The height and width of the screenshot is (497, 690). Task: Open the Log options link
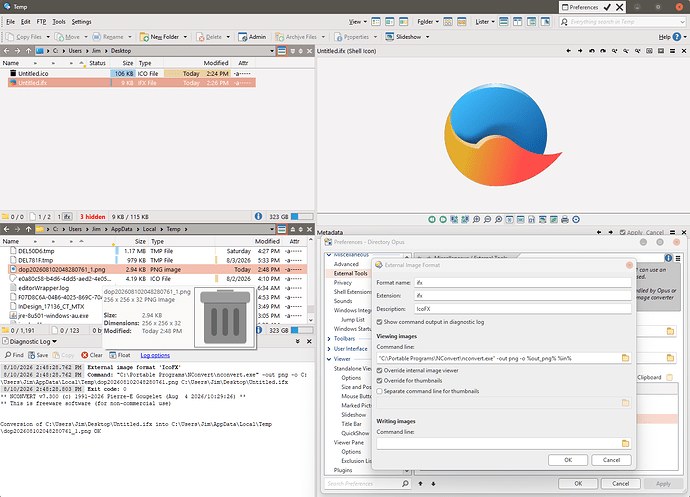coord(155,355)
